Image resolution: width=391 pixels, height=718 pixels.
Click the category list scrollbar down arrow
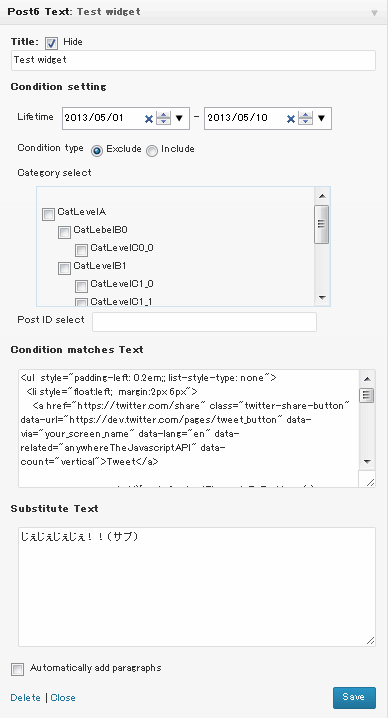point(321,298)
